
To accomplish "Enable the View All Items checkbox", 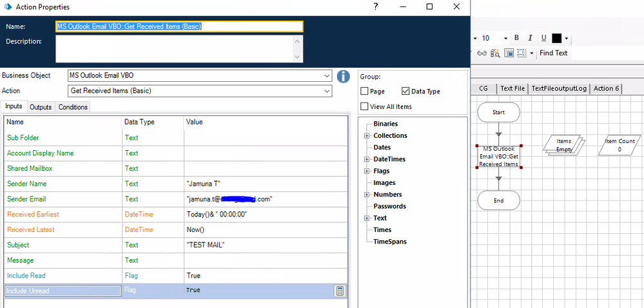I will pyautogui.click(x=364, y=106).
